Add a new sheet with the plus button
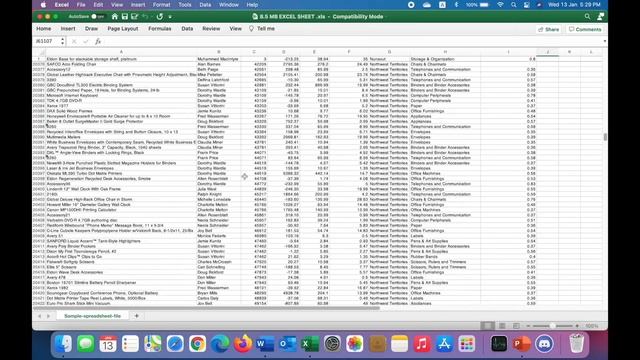Screen dimensions: 640x360 coord(136,316)
